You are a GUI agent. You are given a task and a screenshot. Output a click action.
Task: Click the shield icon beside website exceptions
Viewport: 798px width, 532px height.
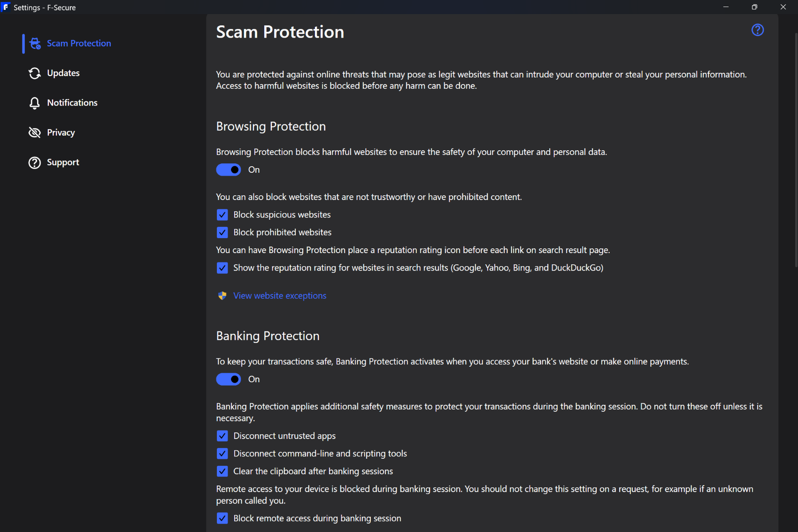223,296
